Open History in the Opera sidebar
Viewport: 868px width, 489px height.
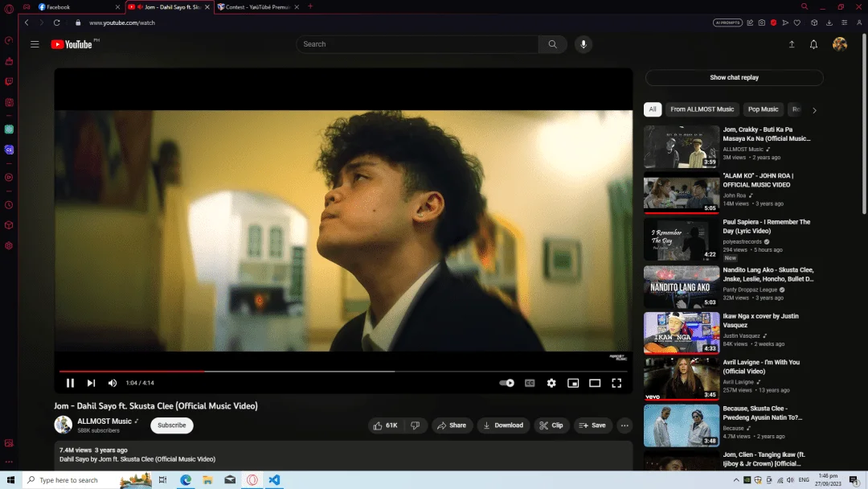9,205
